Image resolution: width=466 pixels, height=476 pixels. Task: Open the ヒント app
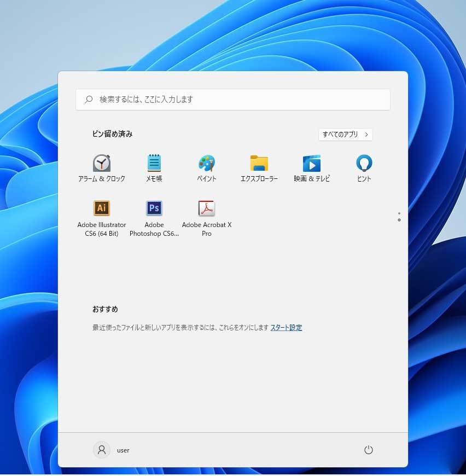click(364, 168)
